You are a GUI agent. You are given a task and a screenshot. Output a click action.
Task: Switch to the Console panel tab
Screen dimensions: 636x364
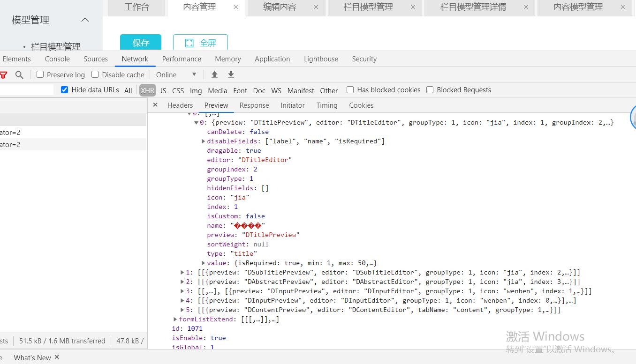(57, 59)
